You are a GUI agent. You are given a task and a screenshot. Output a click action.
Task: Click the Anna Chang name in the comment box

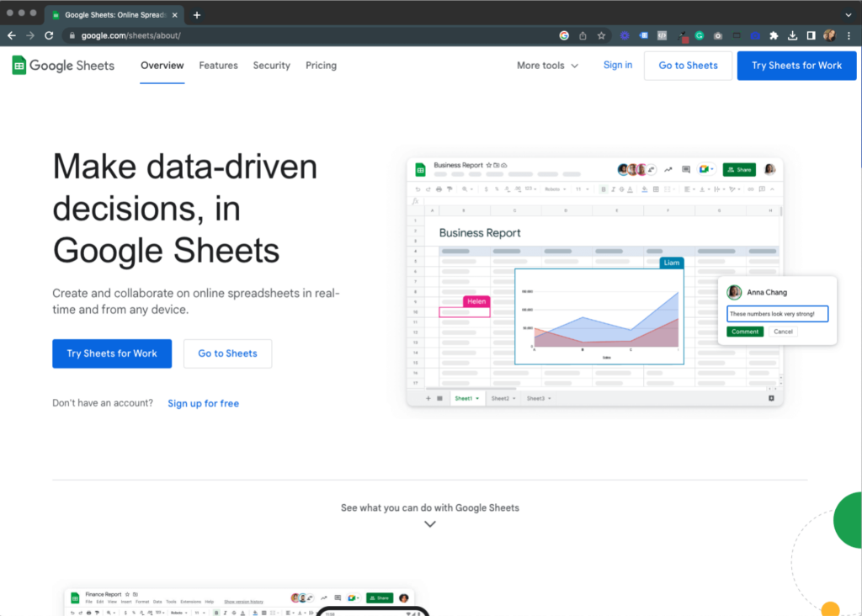(767, 292)
